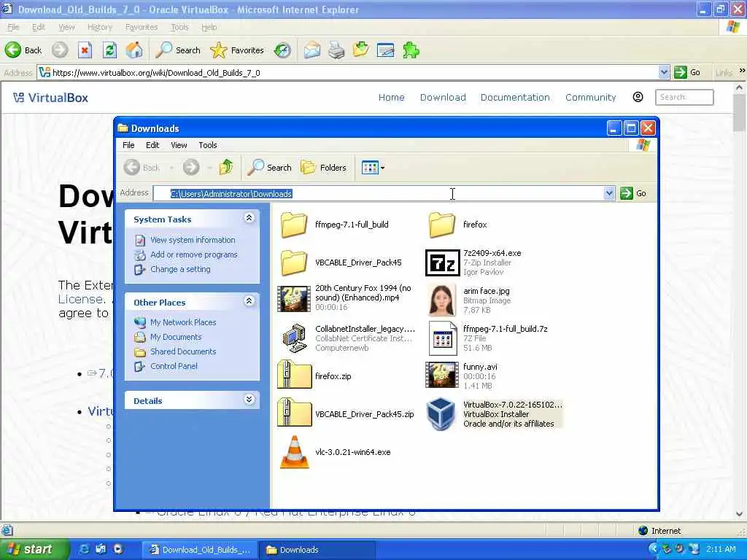Open Search in the Downloads toolbar

tap(270, 168)
